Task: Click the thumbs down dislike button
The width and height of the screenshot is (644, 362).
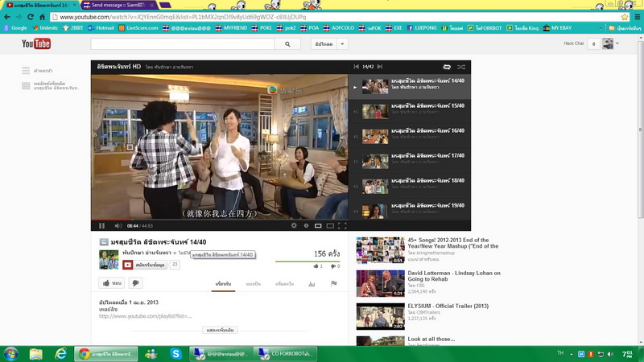Action: point(135,283)
